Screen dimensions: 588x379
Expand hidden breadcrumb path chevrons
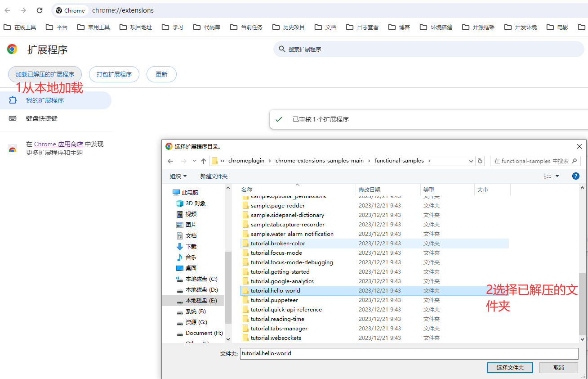tap(223, 161)
